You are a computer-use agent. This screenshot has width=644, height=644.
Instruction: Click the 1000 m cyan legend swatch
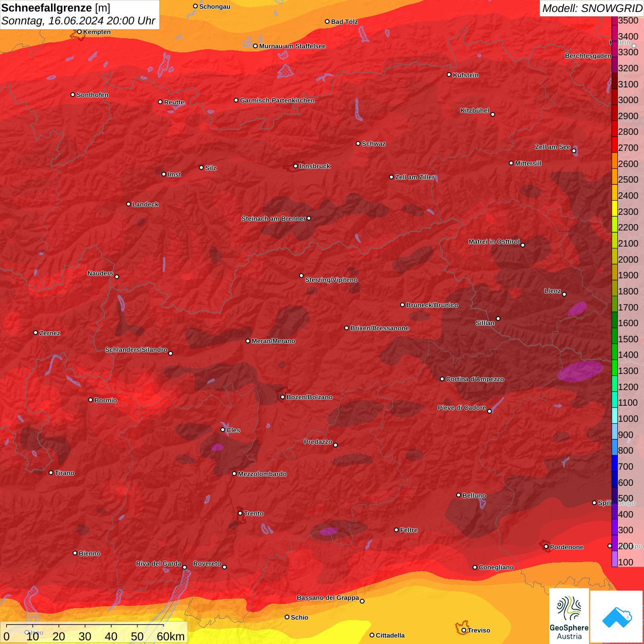615,415
